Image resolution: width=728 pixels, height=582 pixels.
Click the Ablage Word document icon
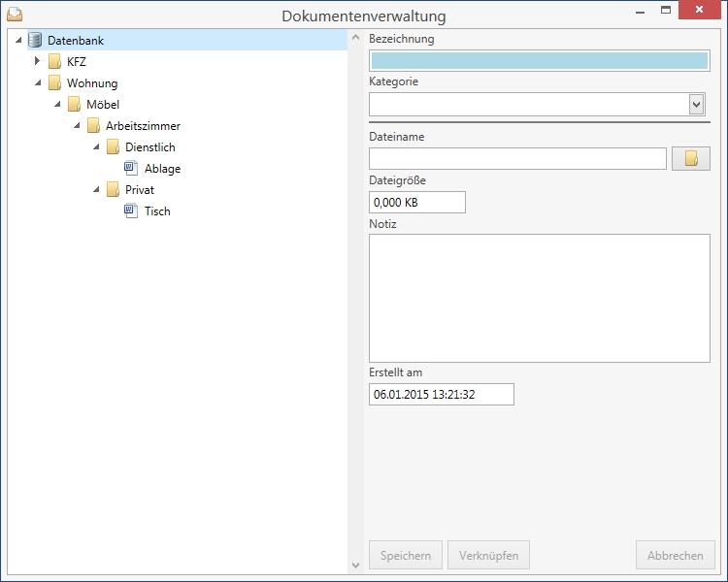tap(131, 168)
